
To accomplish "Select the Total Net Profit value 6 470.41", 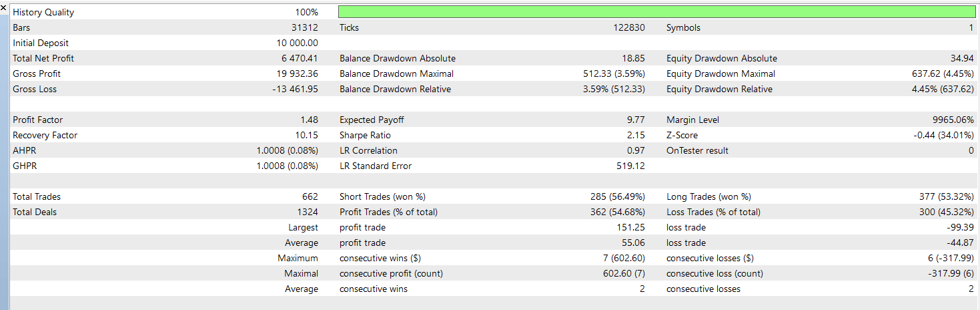I will tap(300, 58).
